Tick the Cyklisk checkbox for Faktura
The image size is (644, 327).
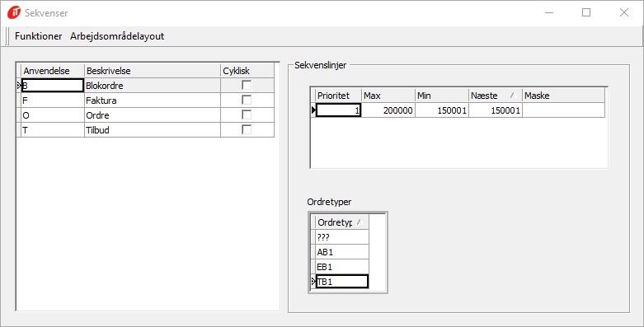pos(247,100)
